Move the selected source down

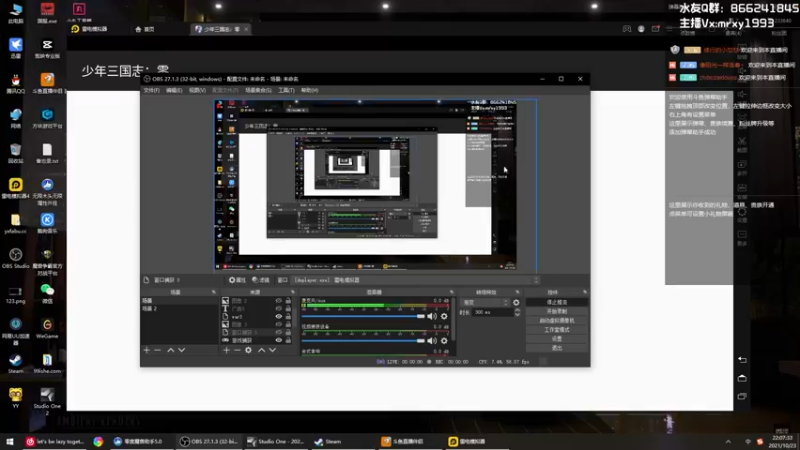(272, 350)
